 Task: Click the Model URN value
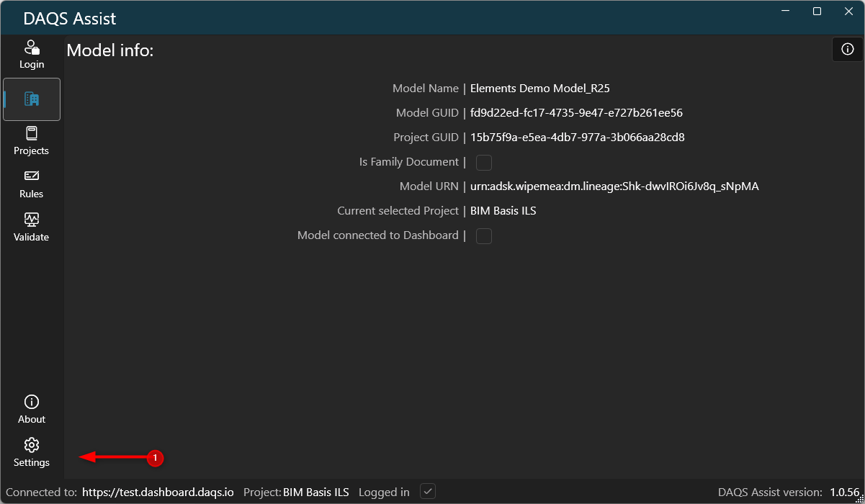pyautogui.click(x=614, y=186)
